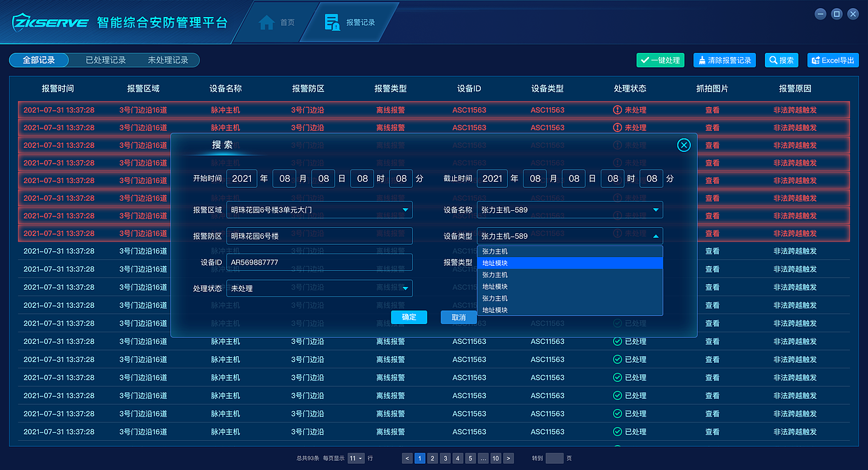Click the clear alarm records broom icon
The image size is (868, 470).
coord(701,60)
